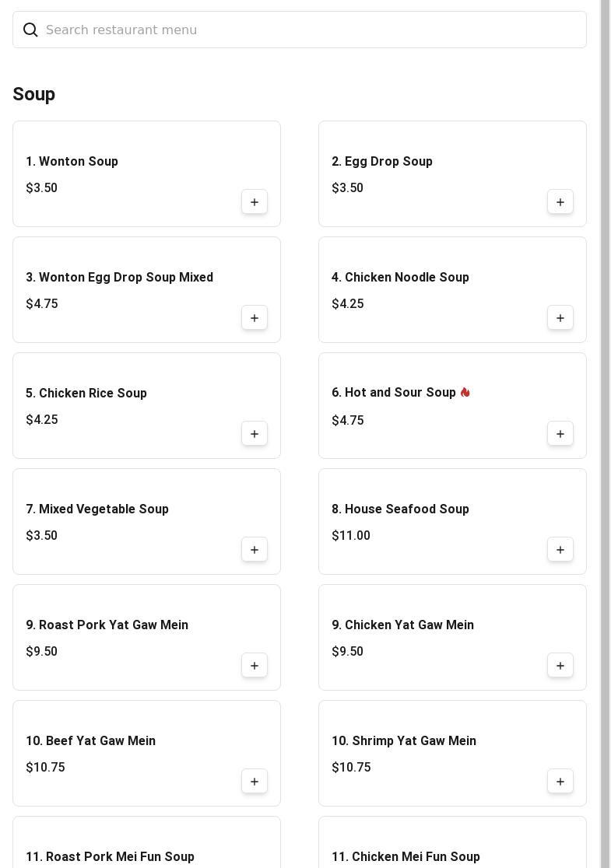Click the vertical page scrollbar

point(605,434)
